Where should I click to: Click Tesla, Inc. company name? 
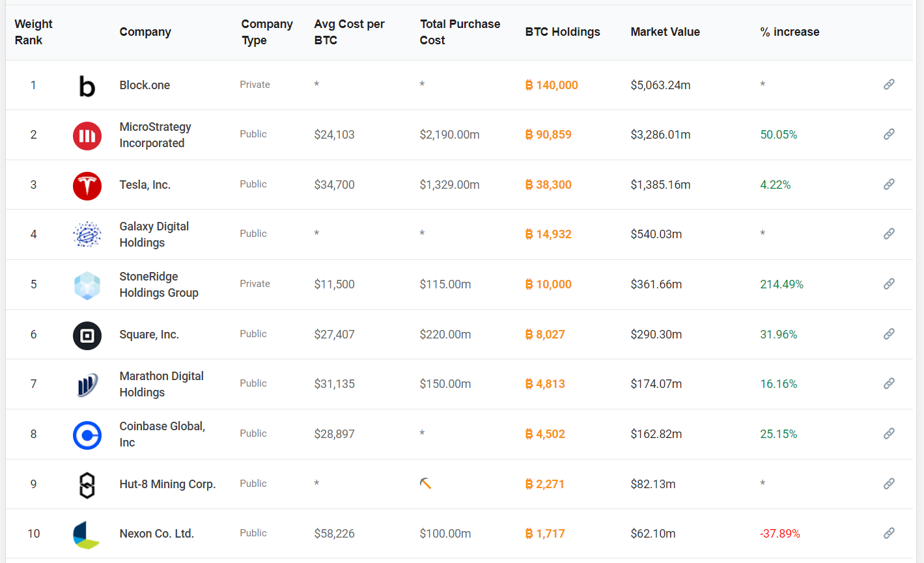(x=145, y=185)
